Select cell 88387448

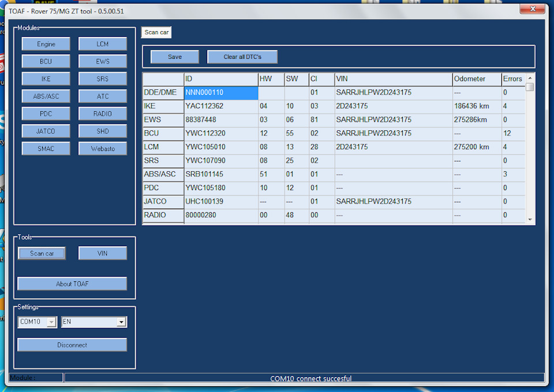pos(221,120)
